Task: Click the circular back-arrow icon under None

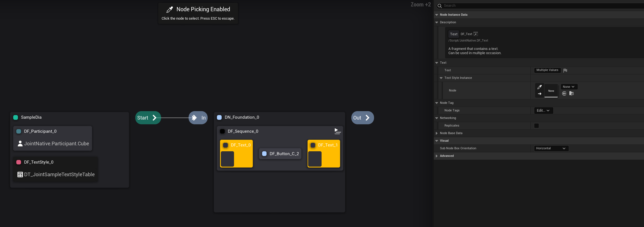Action: pyautogui.click(x=564, y=93)
